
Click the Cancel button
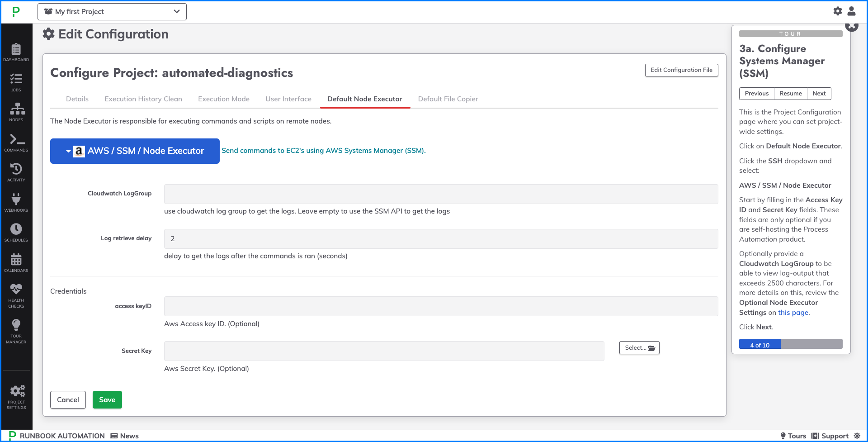[68, 400]
